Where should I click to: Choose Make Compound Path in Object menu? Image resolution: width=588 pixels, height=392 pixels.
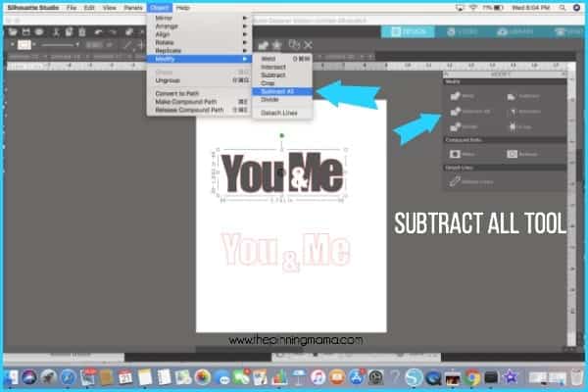pyautogui.click(x=199, y=102)
